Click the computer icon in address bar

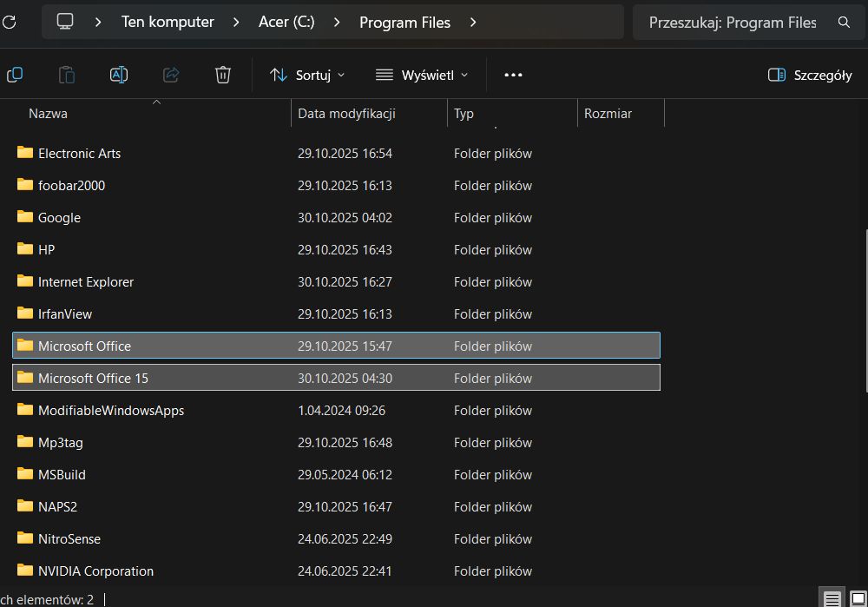pos(65,23)
